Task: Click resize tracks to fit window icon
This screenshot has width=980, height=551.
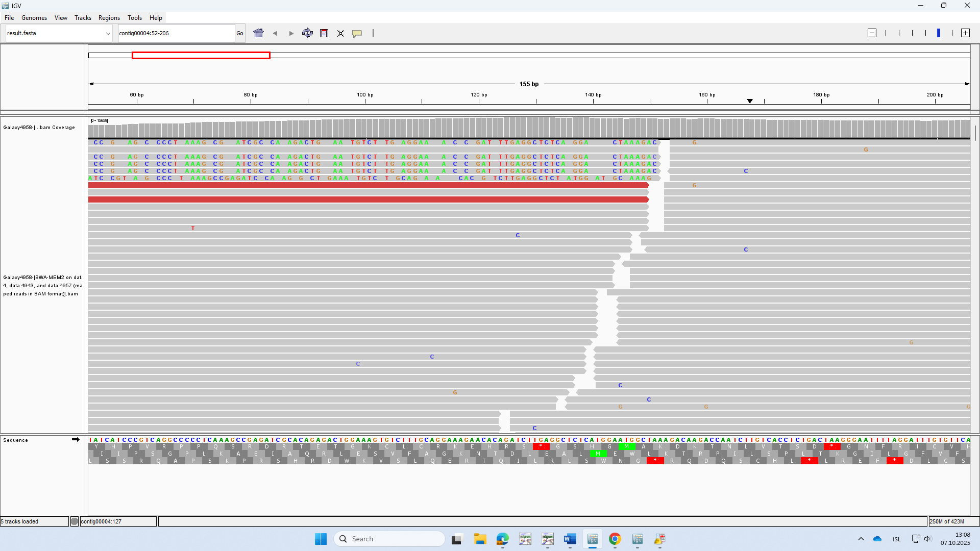Action: pos(340,33)
